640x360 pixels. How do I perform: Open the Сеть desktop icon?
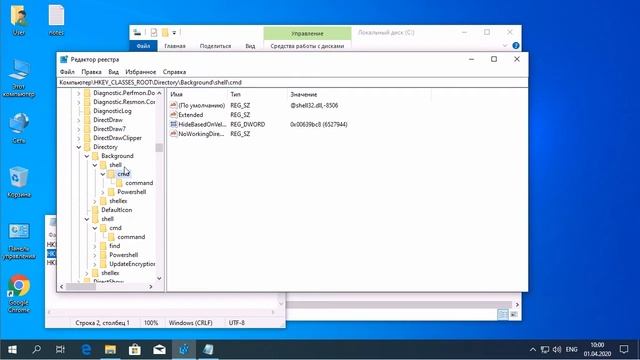[19, 128]
